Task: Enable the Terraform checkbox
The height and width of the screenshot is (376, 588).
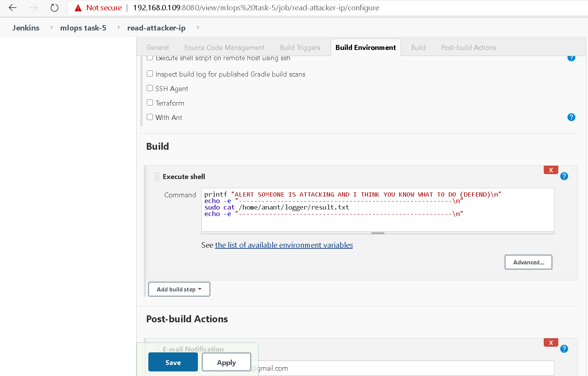Action: click(150, 102)
